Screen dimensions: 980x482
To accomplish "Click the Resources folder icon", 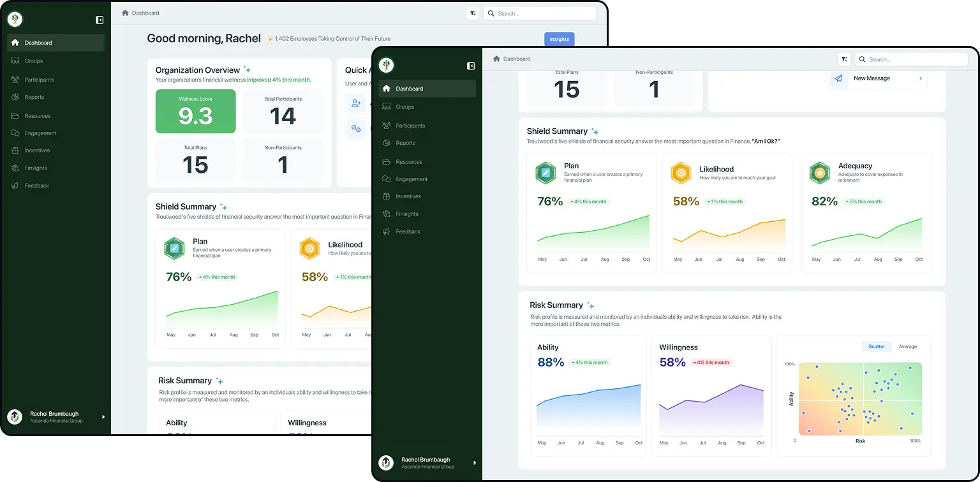I will pos(386,161).
